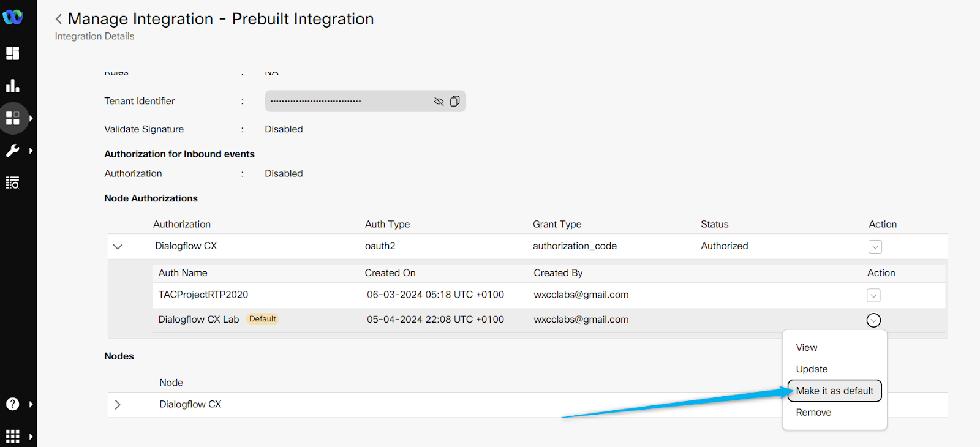
Task: Click the Authorized status cell
Action: [725, 246]
